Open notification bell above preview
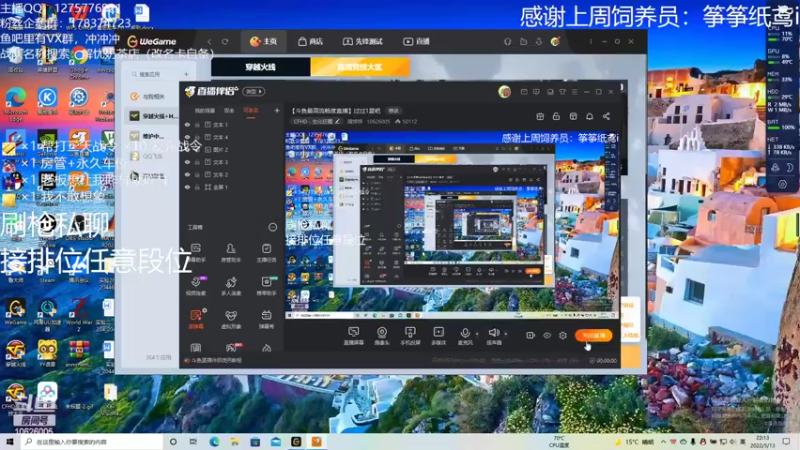The width and height of the screenshot is (800, 450). (x=589, y=116)
